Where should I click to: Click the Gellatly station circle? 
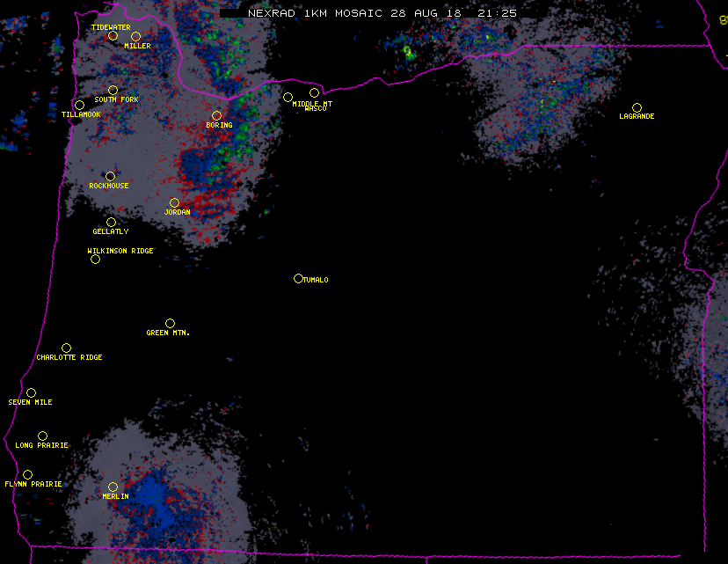point(111,222)
